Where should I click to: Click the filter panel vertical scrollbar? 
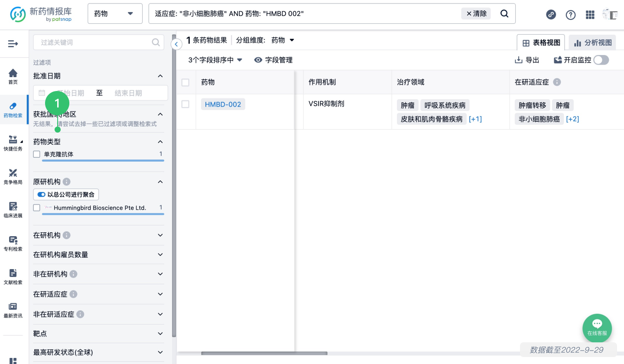(174, 186)
